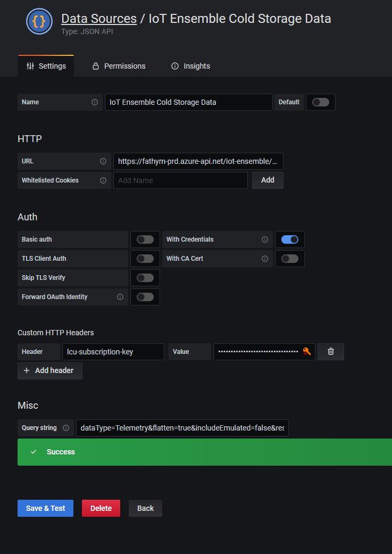Disable With Credentials toggle
Screen dimensions: 392x554
coord(290,239)
